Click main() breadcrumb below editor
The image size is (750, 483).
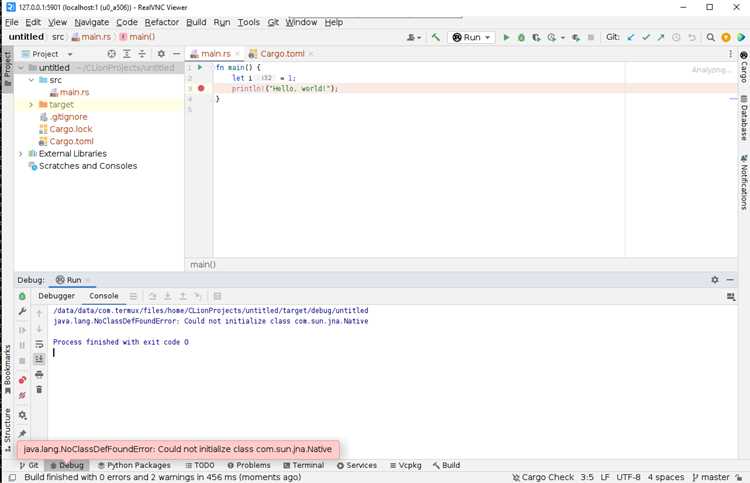click(203, 264)
